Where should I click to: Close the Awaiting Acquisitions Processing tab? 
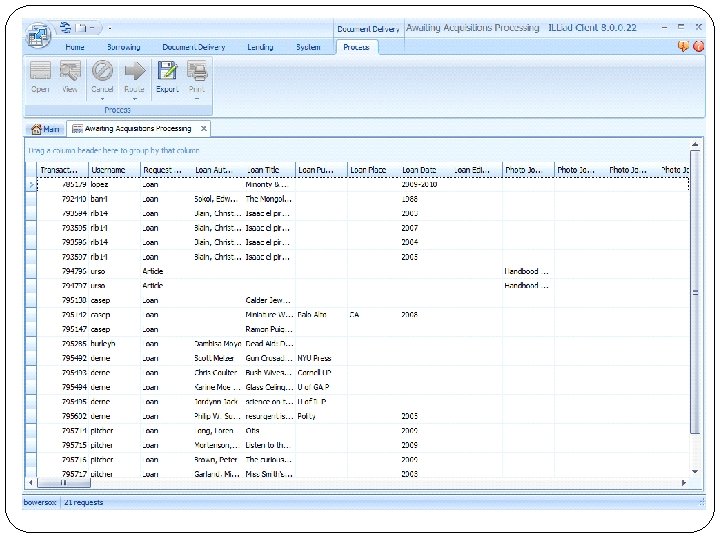point(204,129)
